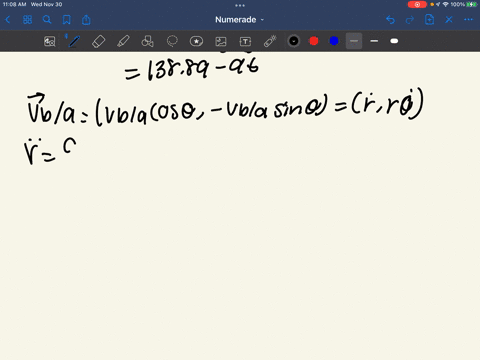Select the thick stroke thickness
Screen dimensions: 480x360
coord(394,41)
